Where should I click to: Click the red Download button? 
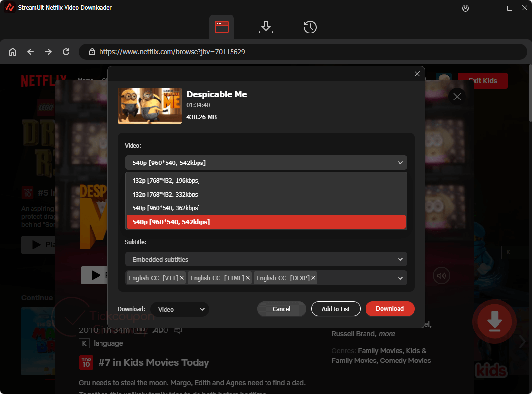click(x=390, y=308)
